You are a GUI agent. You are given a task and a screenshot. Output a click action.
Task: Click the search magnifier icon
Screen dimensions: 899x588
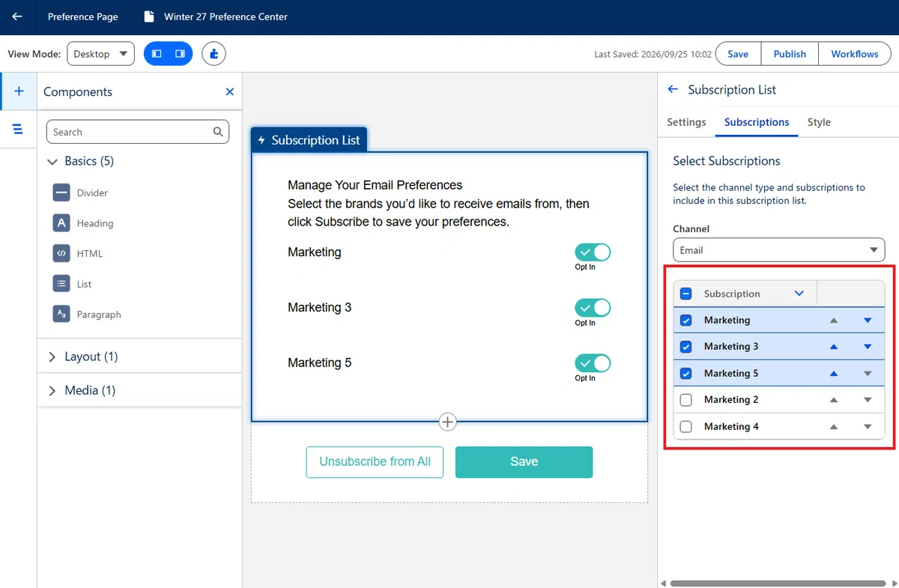coord(218,132)
